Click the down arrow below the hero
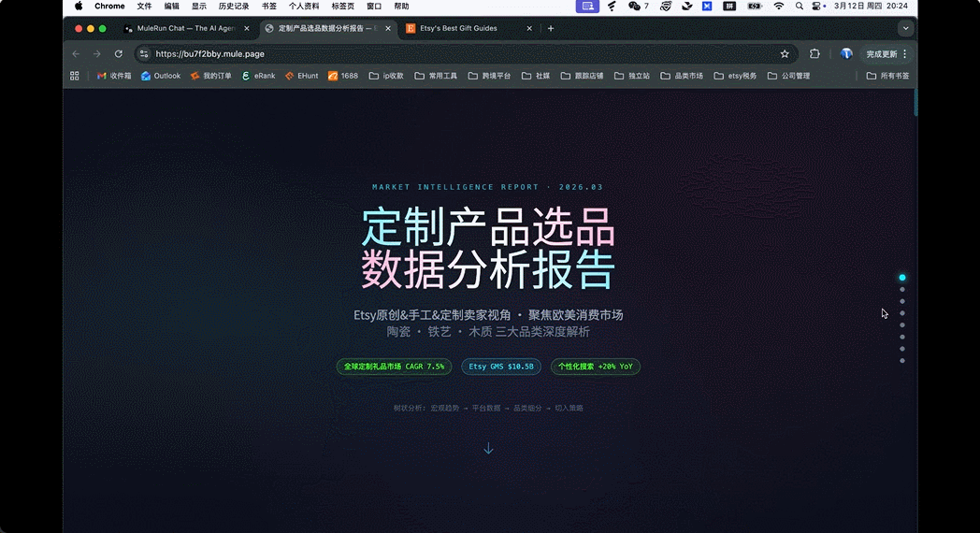Screen dimensions: 980x533 [x=488, y=449]
